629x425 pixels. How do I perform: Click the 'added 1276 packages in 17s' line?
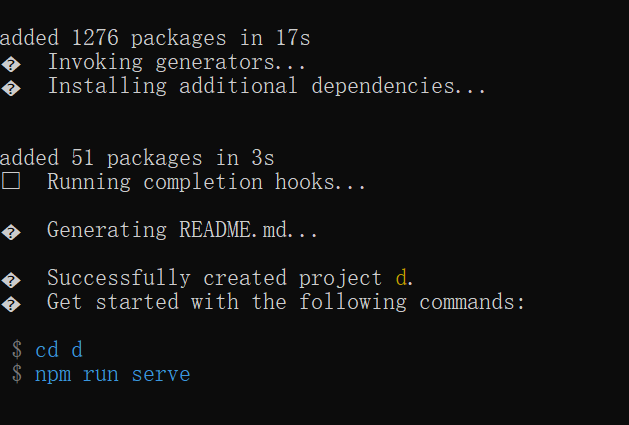155,38
